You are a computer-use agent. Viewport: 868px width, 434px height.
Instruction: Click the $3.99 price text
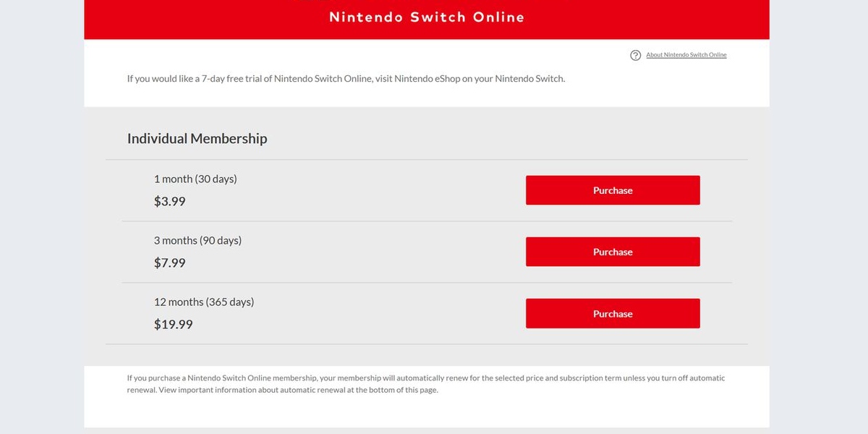click(170, 202)
